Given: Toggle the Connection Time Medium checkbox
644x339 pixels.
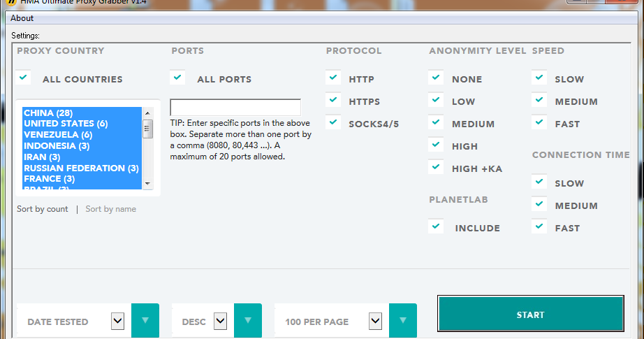Looking at the screenshot, I should pyautogui.click(x=539, y=204).
